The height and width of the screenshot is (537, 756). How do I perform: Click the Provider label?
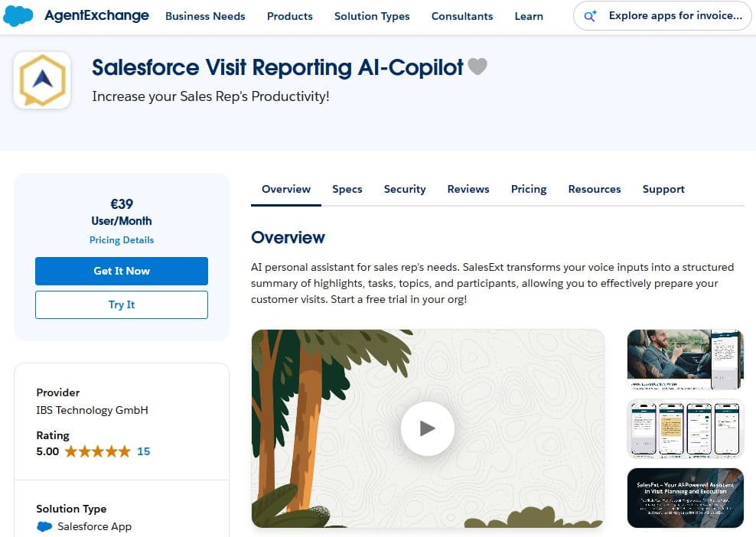pos(58,392)
